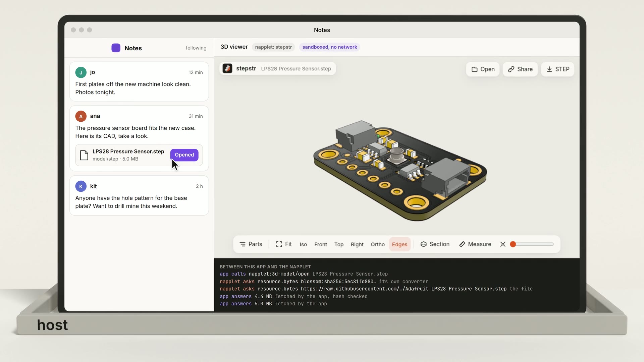Viewport: 644px width, 362px height.
Task: Click the Share link button
Action: click(x=520, y=69)
